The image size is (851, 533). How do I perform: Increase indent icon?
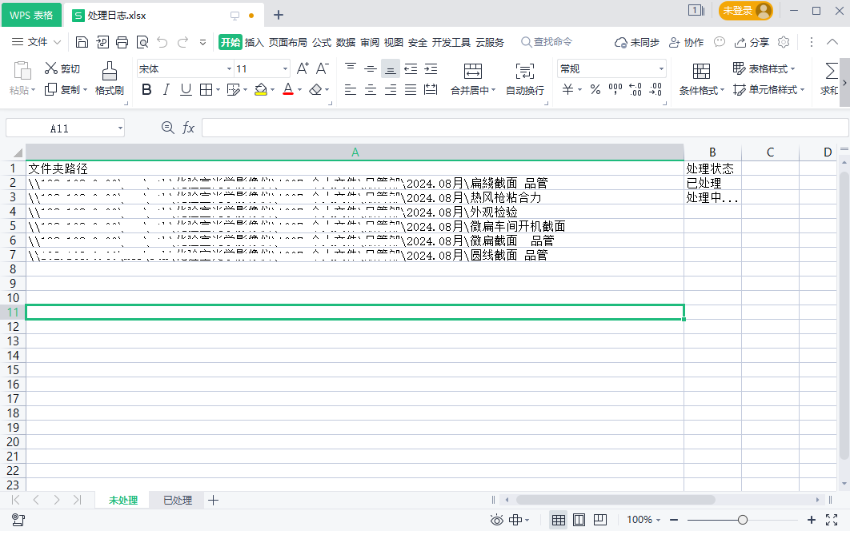(x=431, y=68)
